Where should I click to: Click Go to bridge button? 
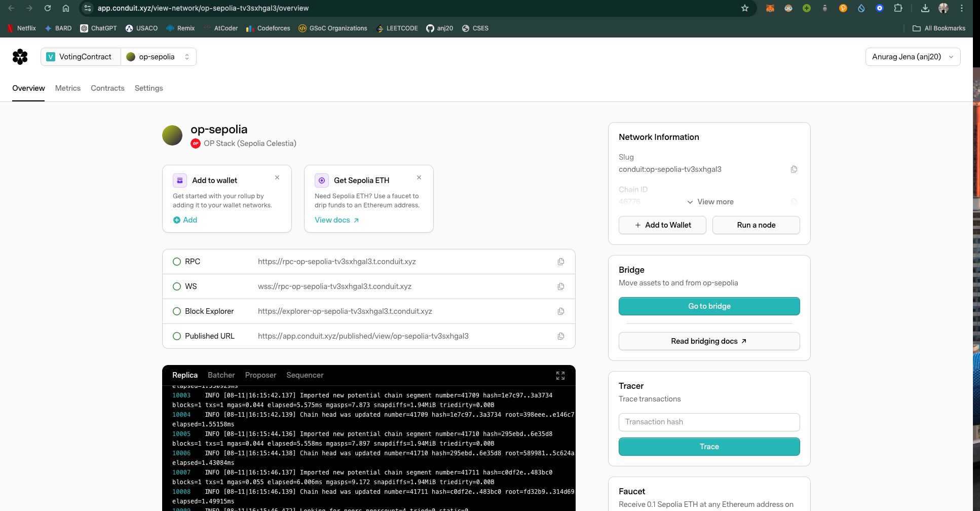tap(709, 306)
